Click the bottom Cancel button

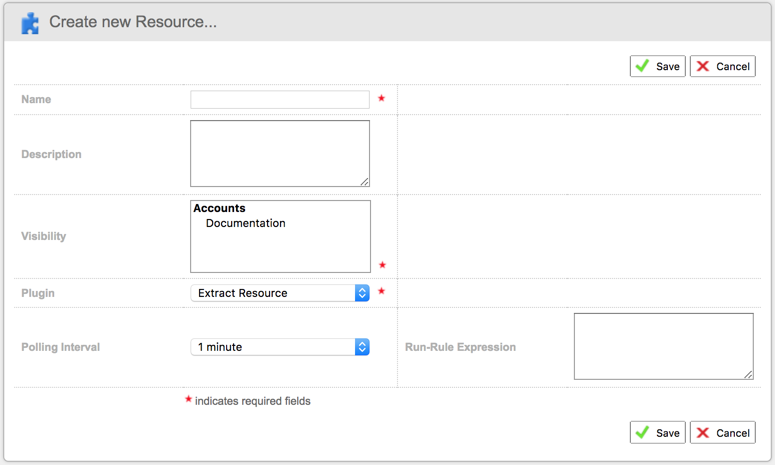click(723, 433)
